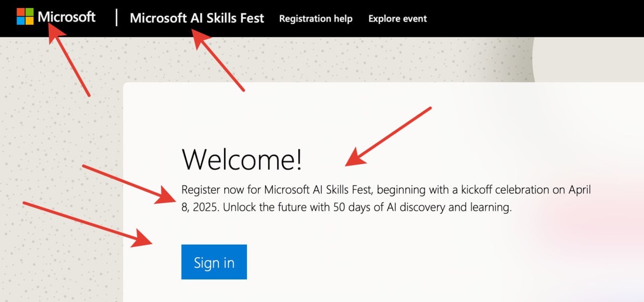
Task: Click the Microsoft four-square logo
Action: click(x=25, y=17)
